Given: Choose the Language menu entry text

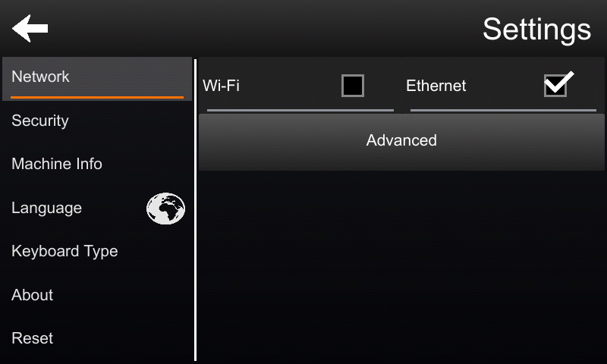Looking at the screenshot, I should click(47, 208).
